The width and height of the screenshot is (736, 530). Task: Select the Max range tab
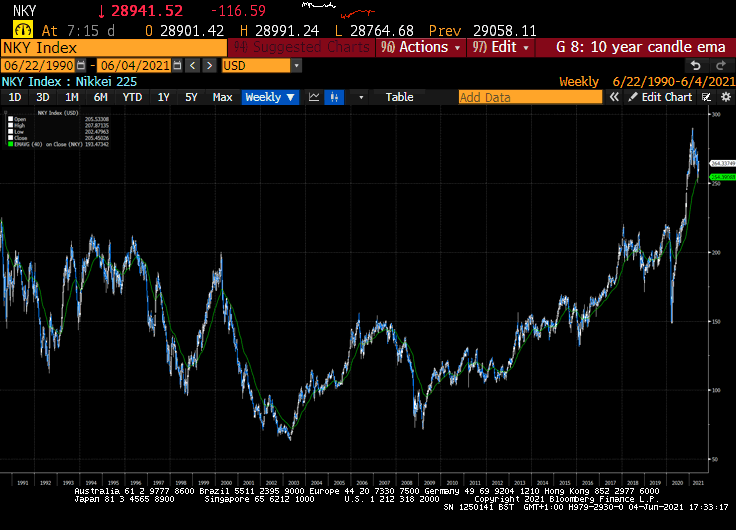pos(222,97)
